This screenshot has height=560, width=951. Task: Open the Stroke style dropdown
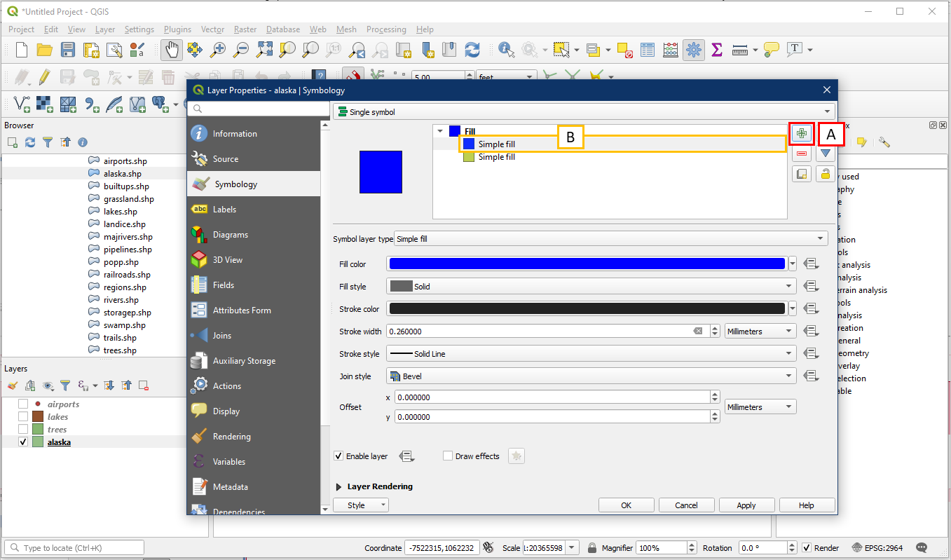pyautogui.click(x=591, y=354)
